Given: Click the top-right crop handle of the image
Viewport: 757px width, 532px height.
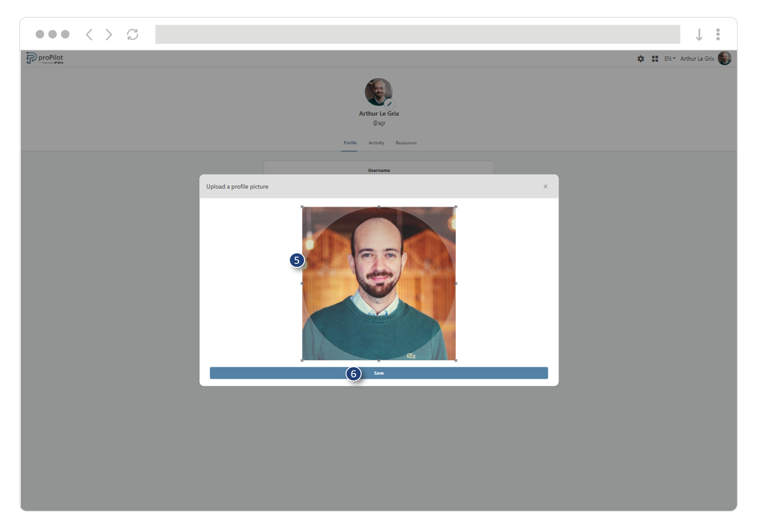Looking at the screenshot, I should click(x=456, y=207).
